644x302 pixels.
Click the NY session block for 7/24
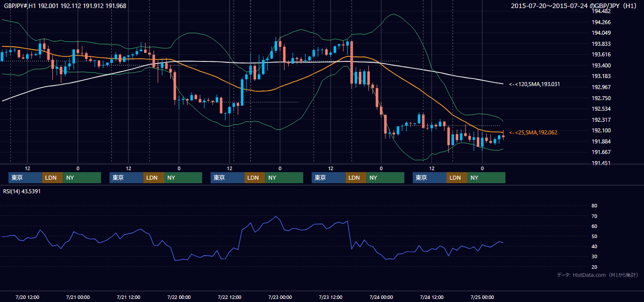pos(486,178)
